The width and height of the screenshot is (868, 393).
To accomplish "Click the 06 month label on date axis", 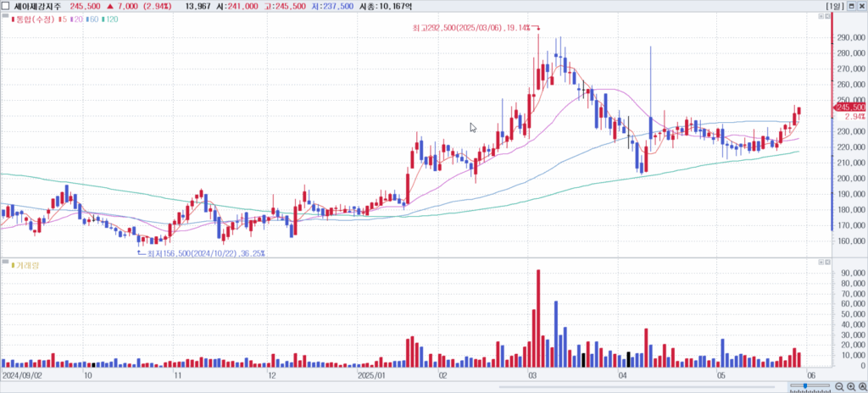I will (810, 374).
